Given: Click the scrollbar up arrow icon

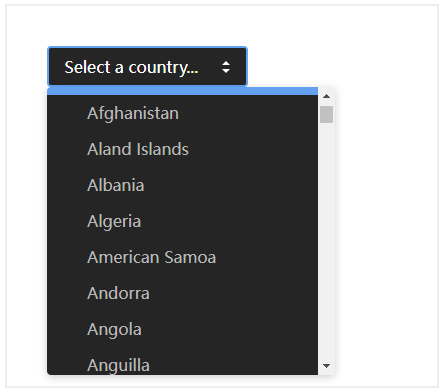Looking at the screenshot, I should coord(326,96).
